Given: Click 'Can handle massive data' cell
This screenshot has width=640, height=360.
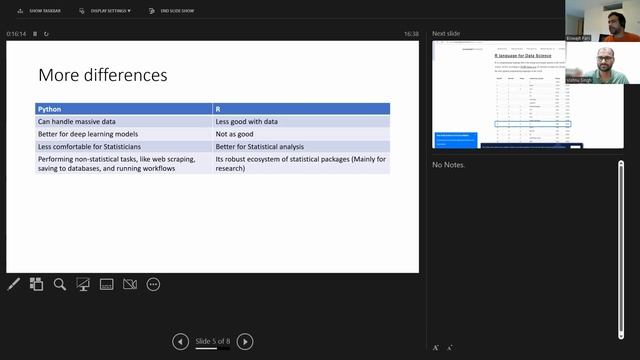Looking at the screenshot, I should tap(124, 122).
